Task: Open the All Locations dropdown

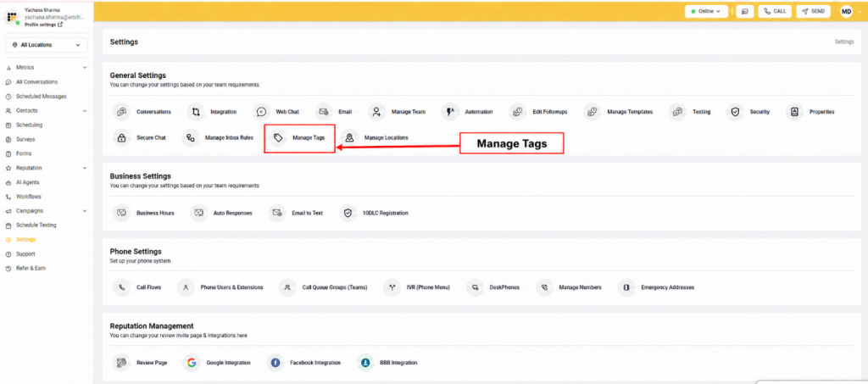Action: [47, 45]
